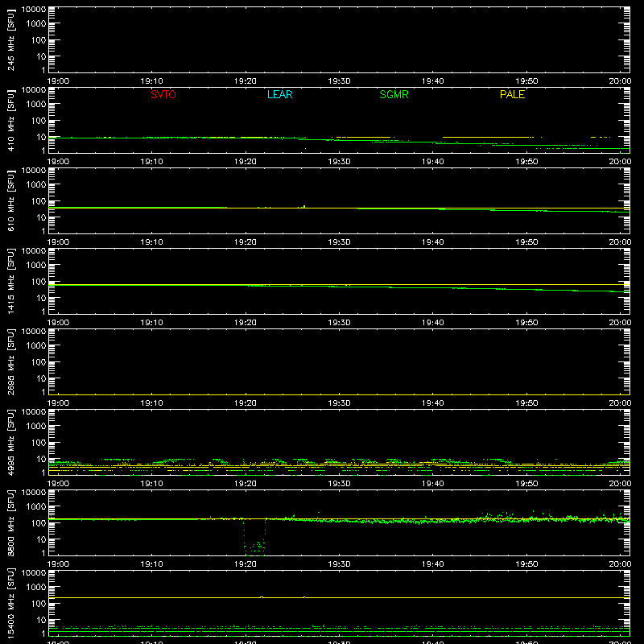644x644 pixels.
Task: Click 19:50 tick under the 4995 MHz panel
Action: pos(526,484)
